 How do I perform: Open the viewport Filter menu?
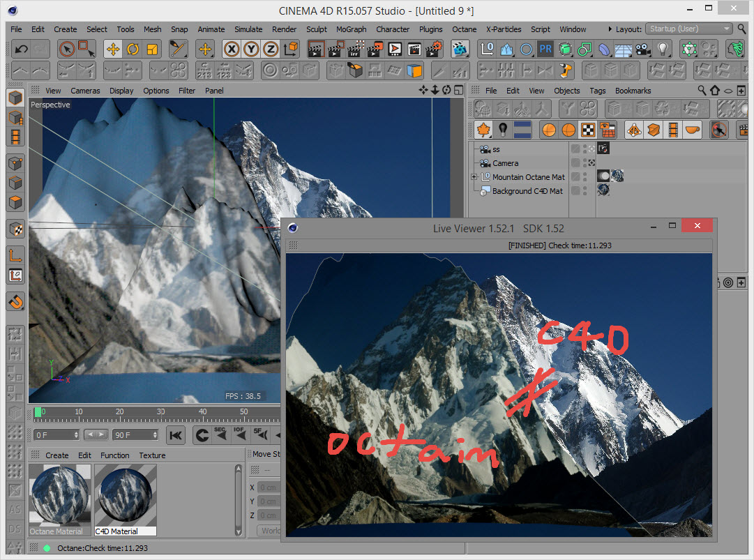pyautogui.click(x=186, y=91)
